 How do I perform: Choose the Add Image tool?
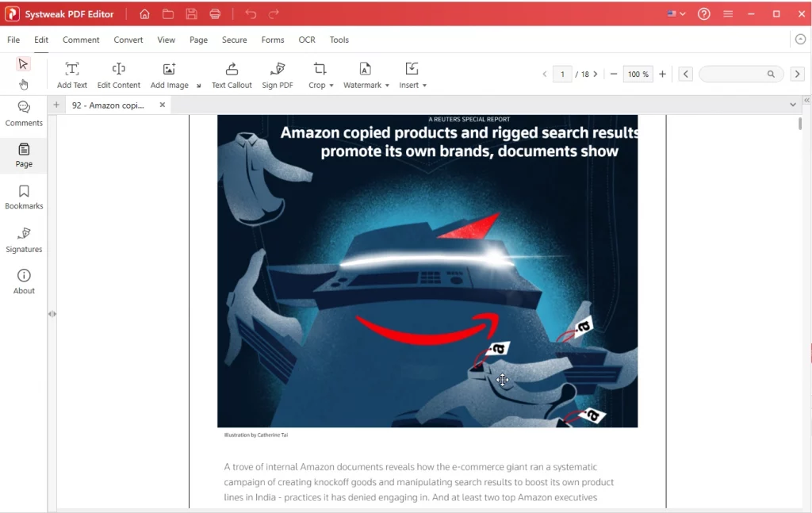(170, 75)
